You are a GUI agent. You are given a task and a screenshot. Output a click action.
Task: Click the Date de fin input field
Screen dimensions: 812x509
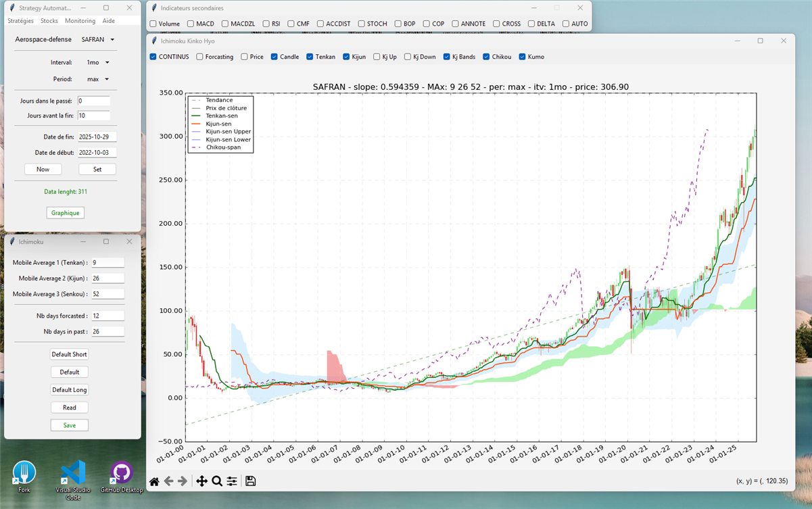97,137
